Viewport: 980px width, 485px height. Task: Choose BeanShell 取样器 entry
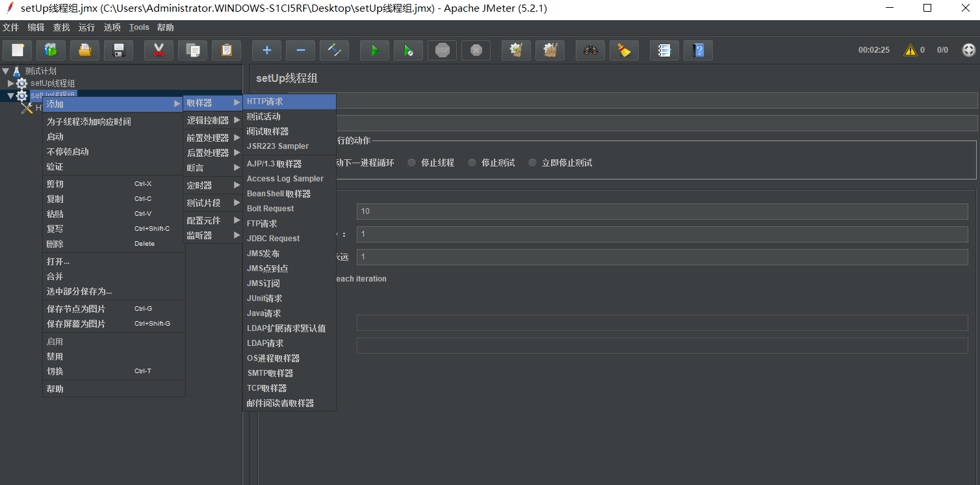click(289, 194)
